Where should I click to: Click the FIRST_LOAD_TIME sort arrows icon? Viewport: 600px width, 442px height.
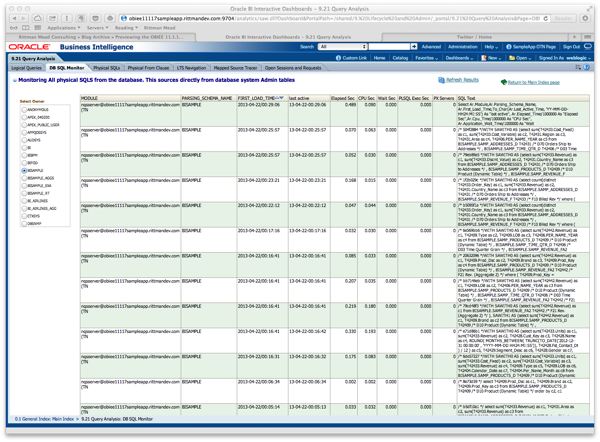pyautogui.click(x=280, y=98)
